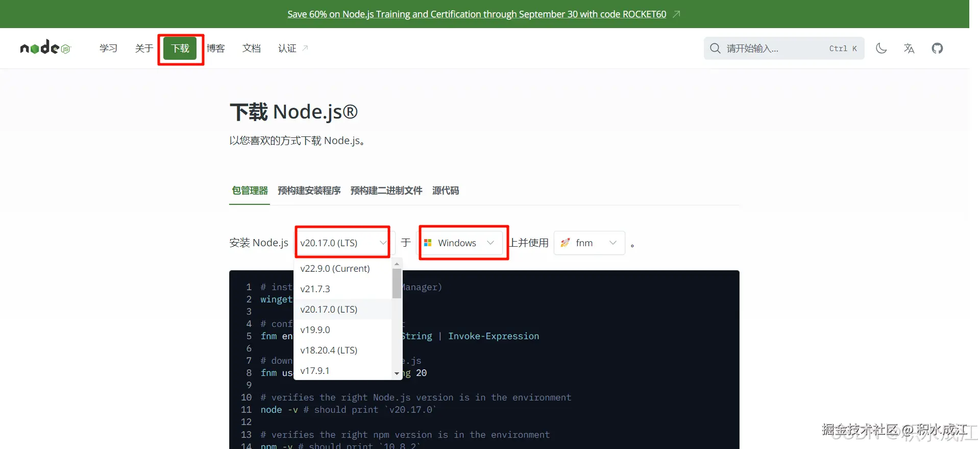Click the Node.js logo
Image resolution: width=980 pixels, height=449 pixels.
(x=45, y=48)
